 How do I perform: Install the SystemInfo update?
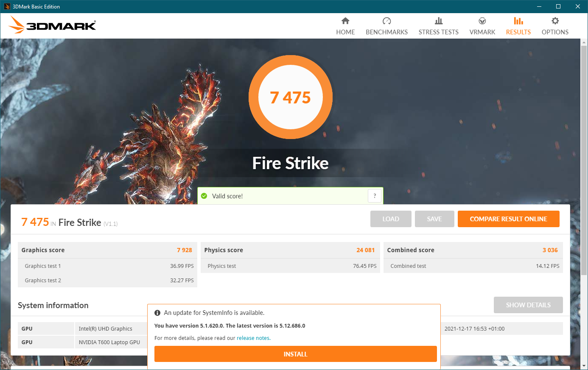point(296,354)
